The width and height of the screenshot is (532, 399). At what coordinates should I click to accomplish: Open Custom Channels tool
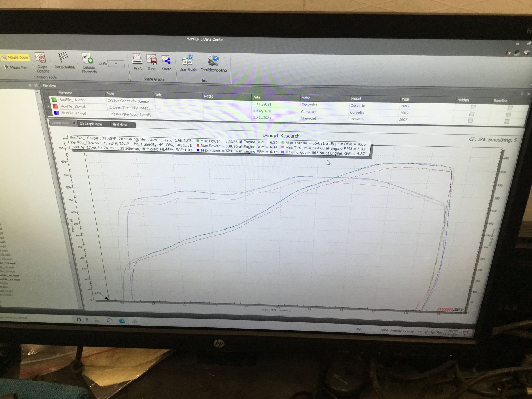pyautogui.click(x=89, y=63)
